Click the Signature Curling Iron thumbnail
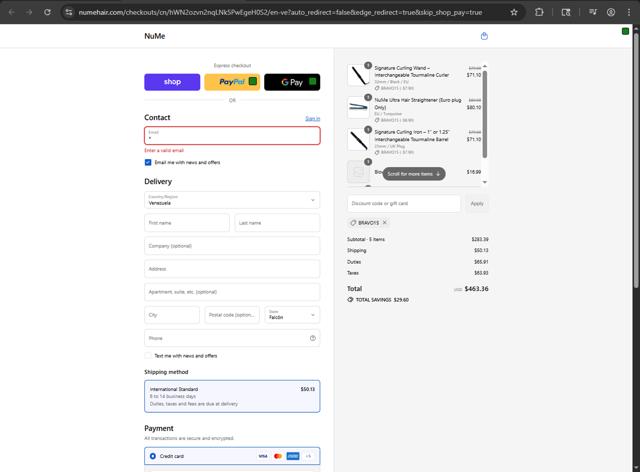Viewport: 640px width, 472px height. [358, 140]
